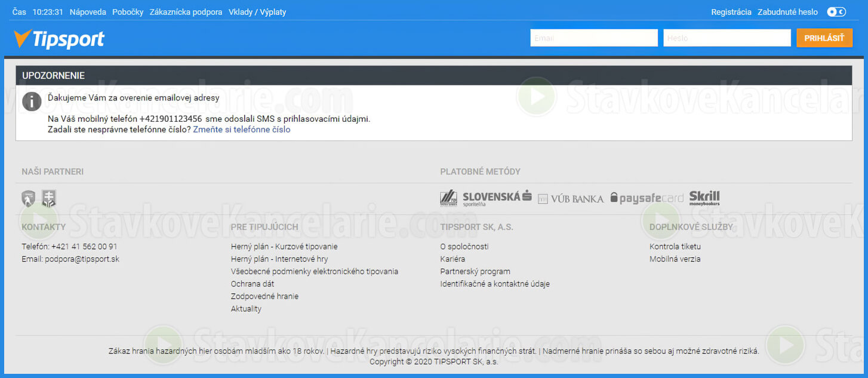Click the PRIHLÁSIŤ button

click(824, 38)
